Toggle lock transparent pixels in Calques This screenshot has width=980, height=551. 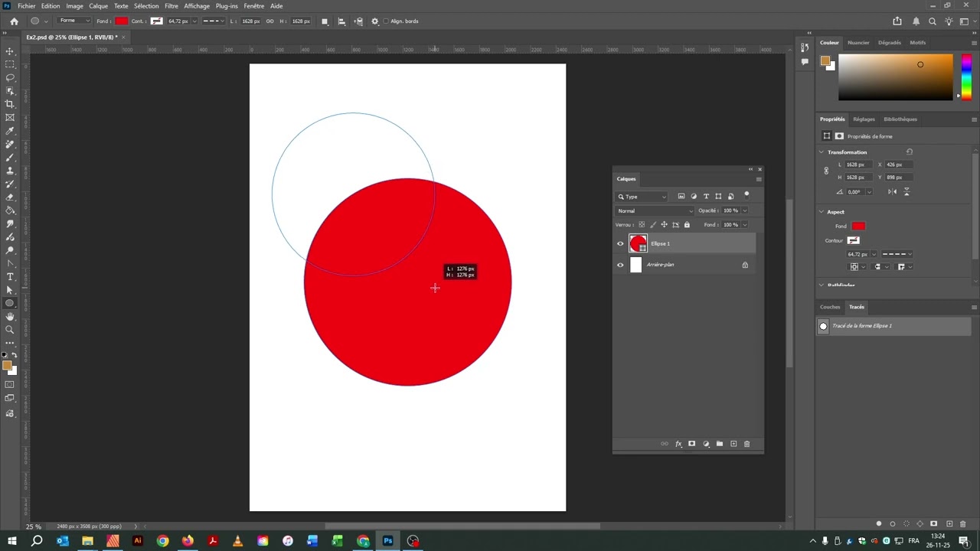(x=642, y=225)
